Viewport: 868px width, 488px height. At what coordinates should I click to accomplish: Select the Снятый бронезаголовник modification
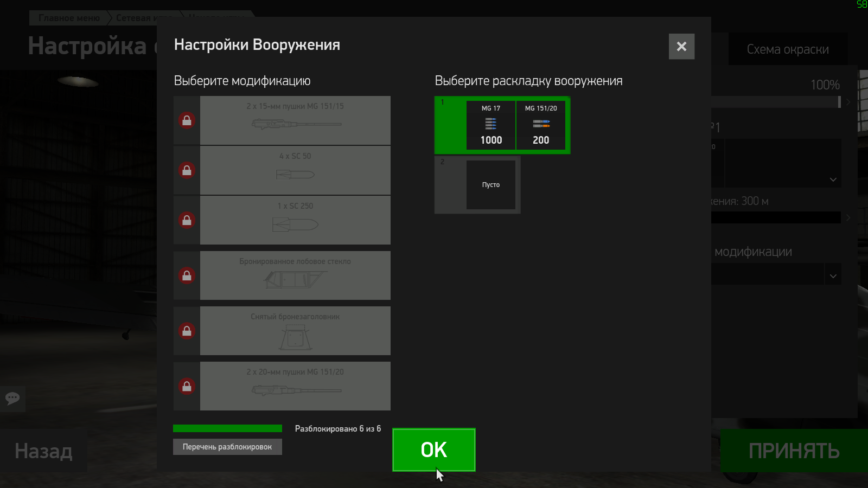[x=295, y=331]
